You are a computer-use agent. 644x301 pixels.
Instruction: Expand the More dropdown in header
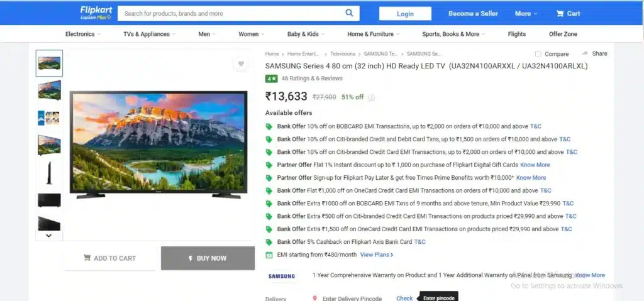coord(526,14)
